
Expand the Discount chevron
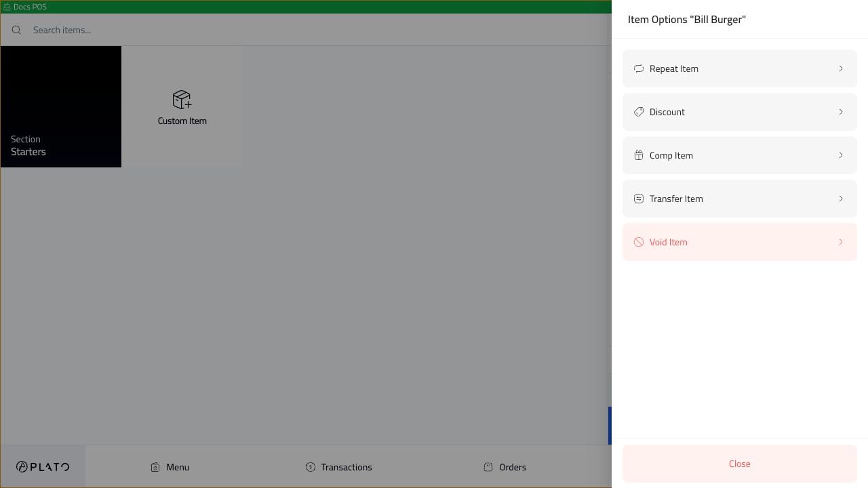841,112
